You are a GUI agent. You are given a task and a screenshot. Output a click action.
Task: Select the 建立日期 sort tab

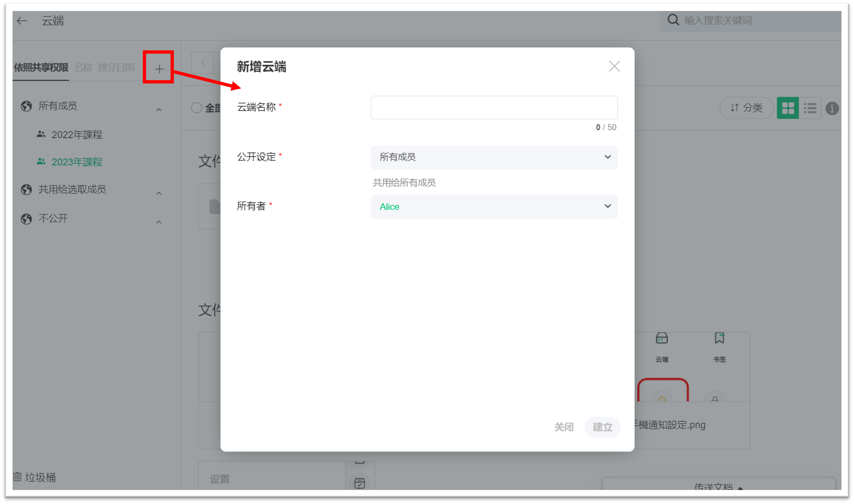116,67
